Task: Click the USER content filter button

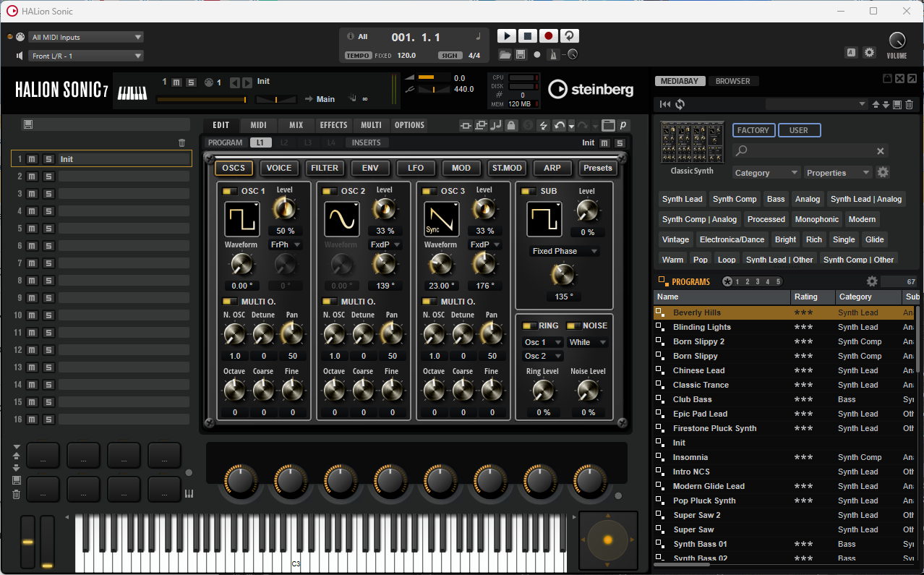Action: pos(799,130)
